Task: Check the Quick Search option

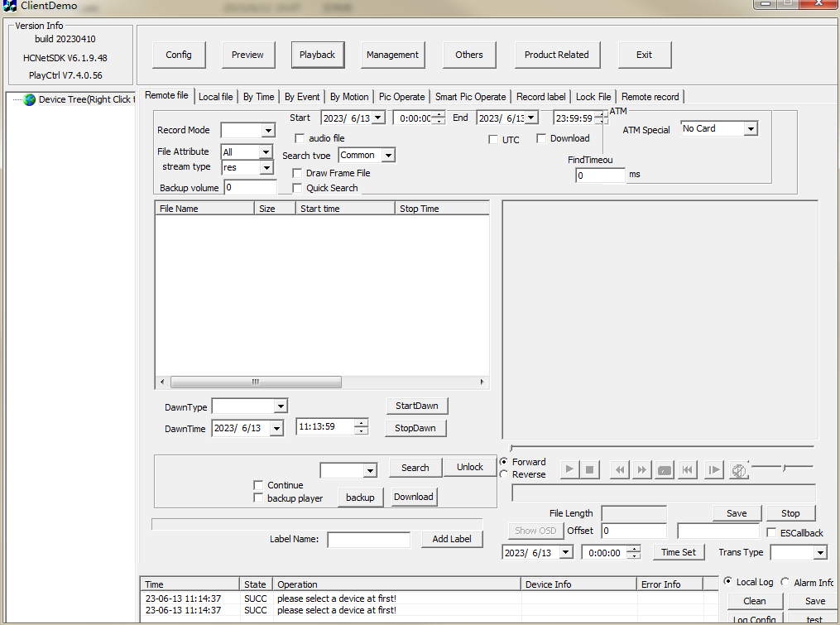Action: (x=296, y=188)
